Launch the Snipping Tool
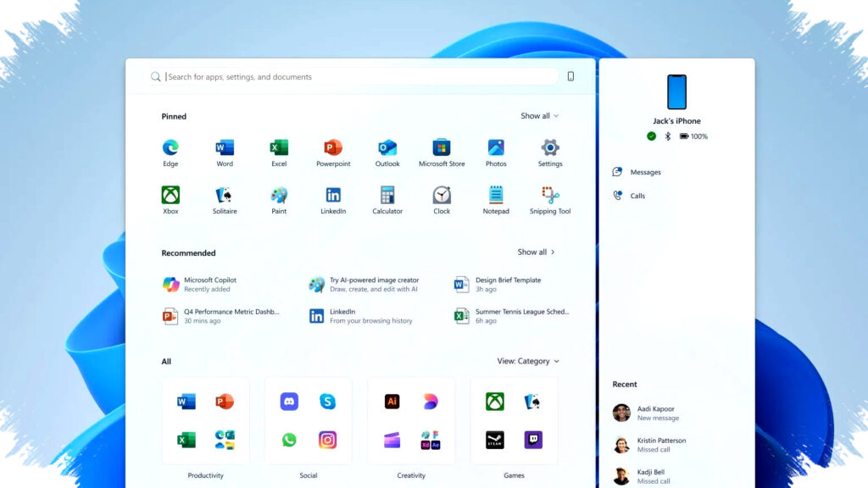The image size is (868, 488). (550, 200)
